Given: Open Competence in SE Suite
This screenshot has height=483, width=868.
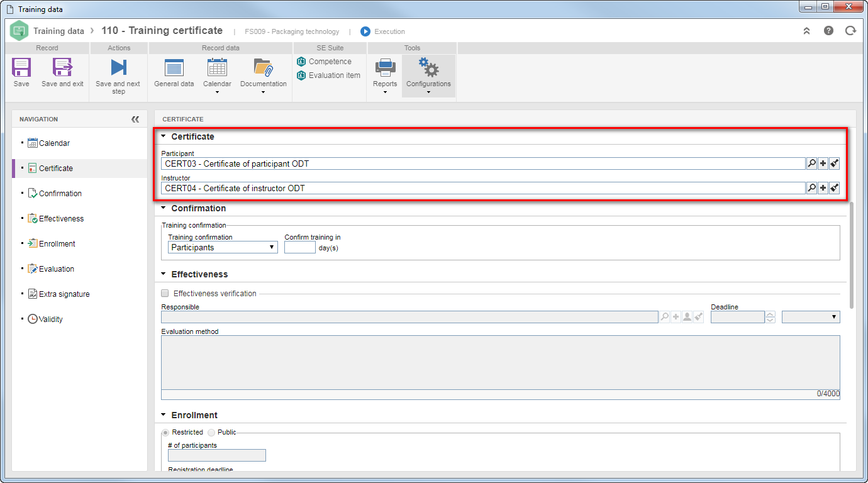Looking at the screenshot, I should pos(324,62).
